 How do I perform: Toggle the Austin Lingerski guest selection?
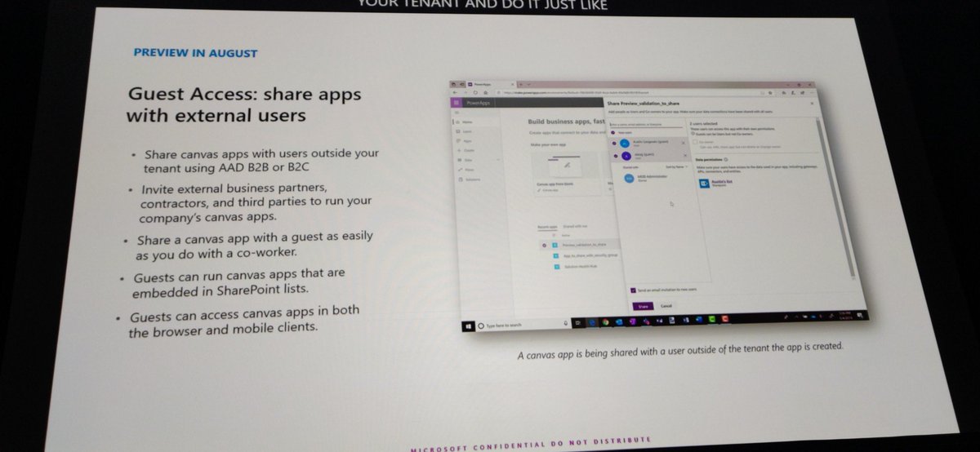pos(614,143)
